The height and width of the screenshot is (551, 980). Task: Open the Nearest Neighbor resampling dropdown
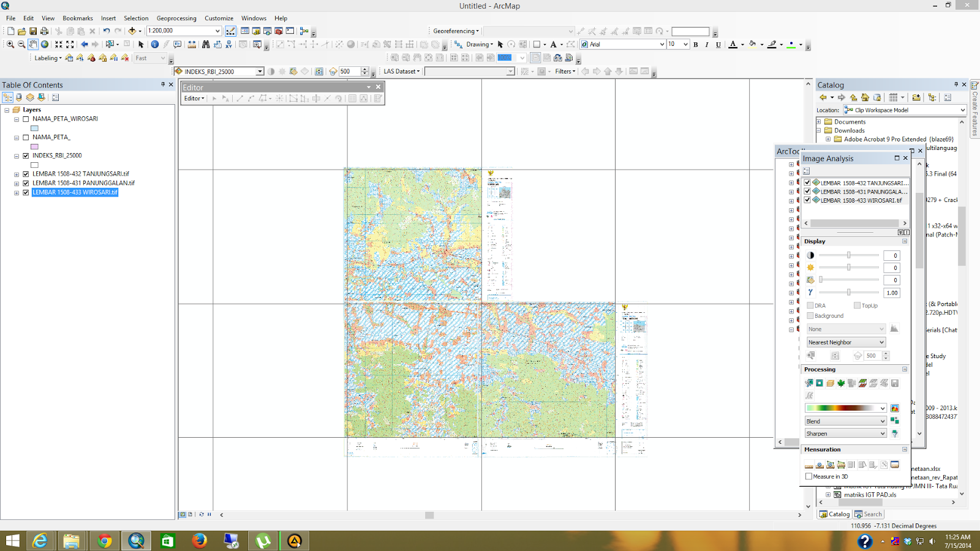[881, 342]
